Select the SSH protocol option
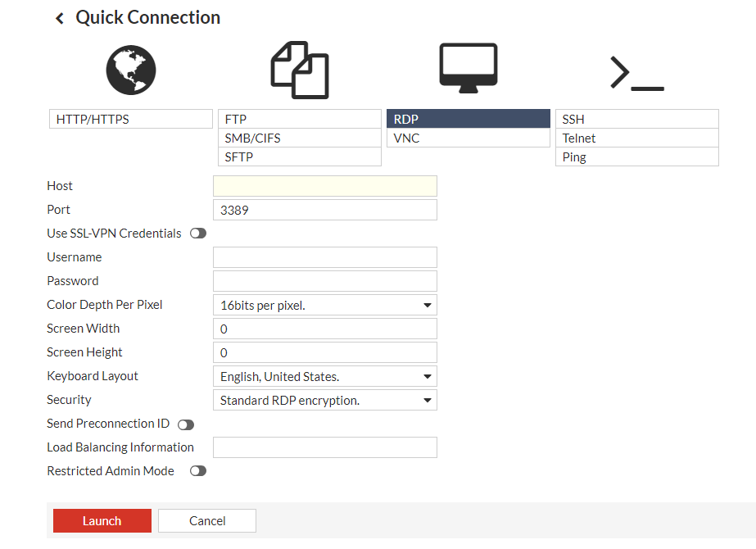 pyautogui.click(x=636, y=120)
